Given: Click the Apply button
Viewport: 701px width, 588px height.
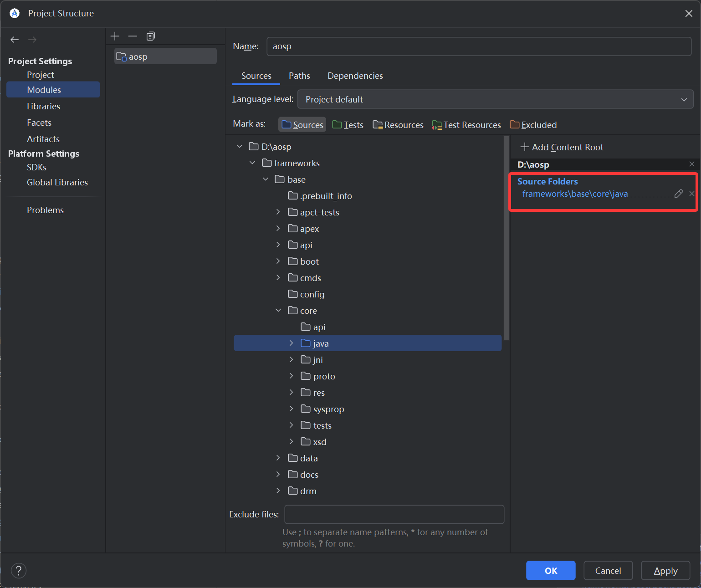Looking at the screenshot, I should (x=665, y=571).
